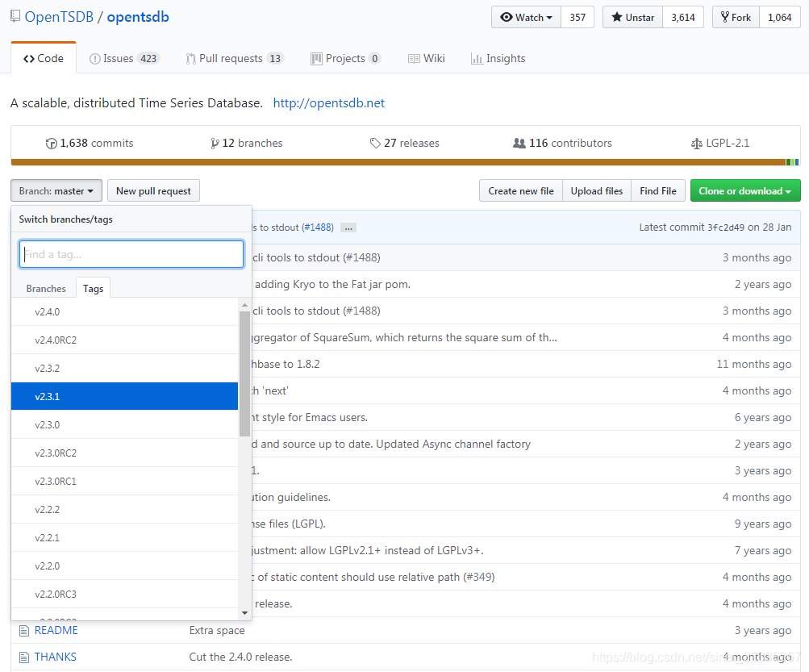Open the README file link

(56, 630)
